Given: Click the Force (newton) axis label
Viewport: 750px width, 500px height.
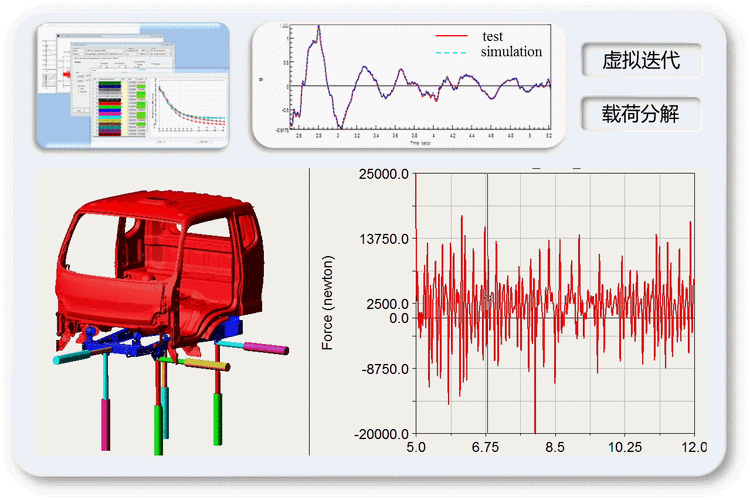Looking at the screenshot, I should click(328, 302).
